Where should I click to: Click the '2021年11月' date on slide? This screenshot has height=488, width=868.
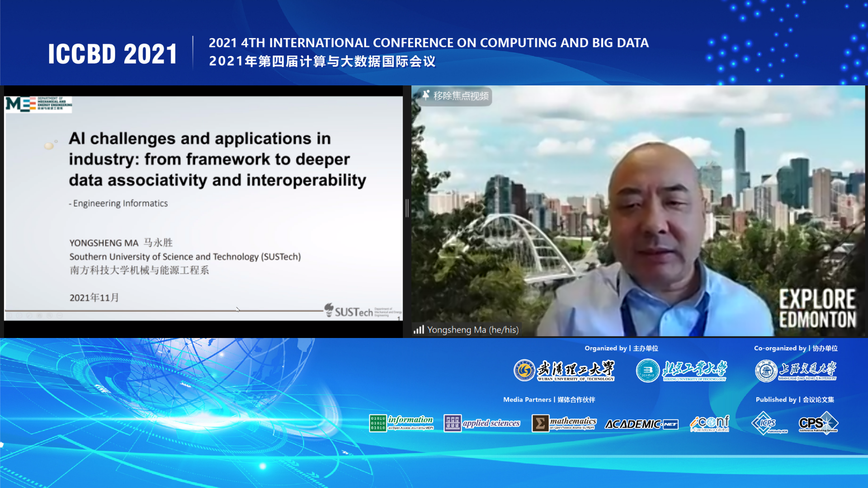[x=94, y=297]
